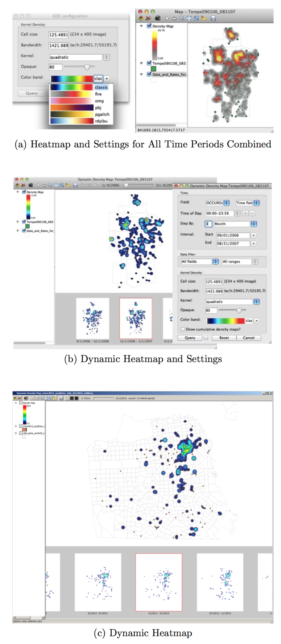Toggle the crime2012_projData layer checkbox
The image size is (281, 644).
[21, 426]
